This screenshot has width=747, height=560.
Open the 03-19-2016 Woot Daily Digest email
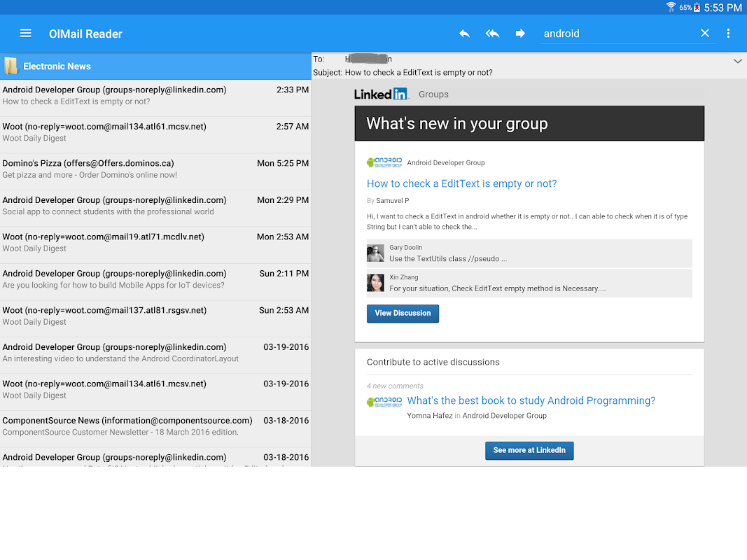tap(156, 391)
